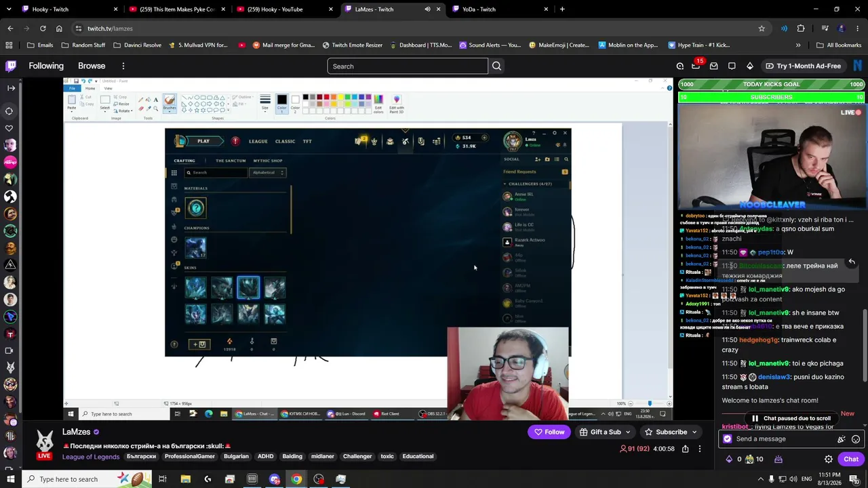Click the purple Chat send button
The width and height of the screenshot is (868, 488).
click(x=851, y=459)
